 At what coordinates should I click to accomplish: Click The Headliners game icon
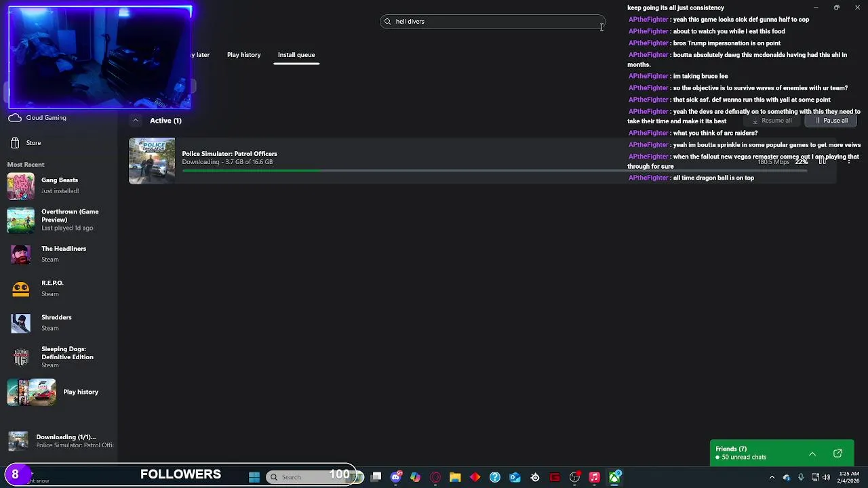20,255
